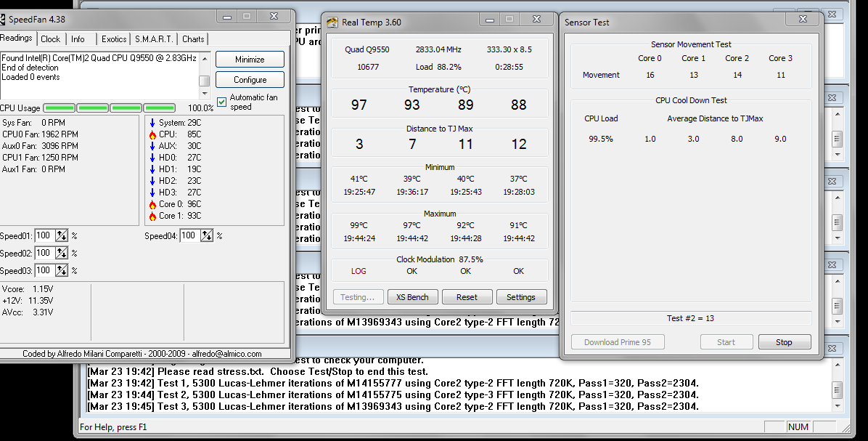Image resolution: width=868 pixels, height=441 pixels.
Task: Click the "Found Intel(R) Core(TM)2 Quad" log line
Action: tap(99, 57)
